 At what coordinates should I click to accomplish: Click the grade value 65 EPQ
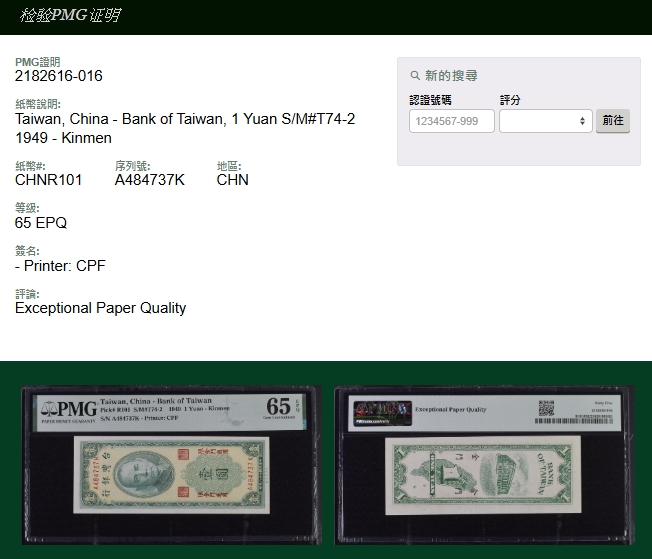click(x=41, y=223)
